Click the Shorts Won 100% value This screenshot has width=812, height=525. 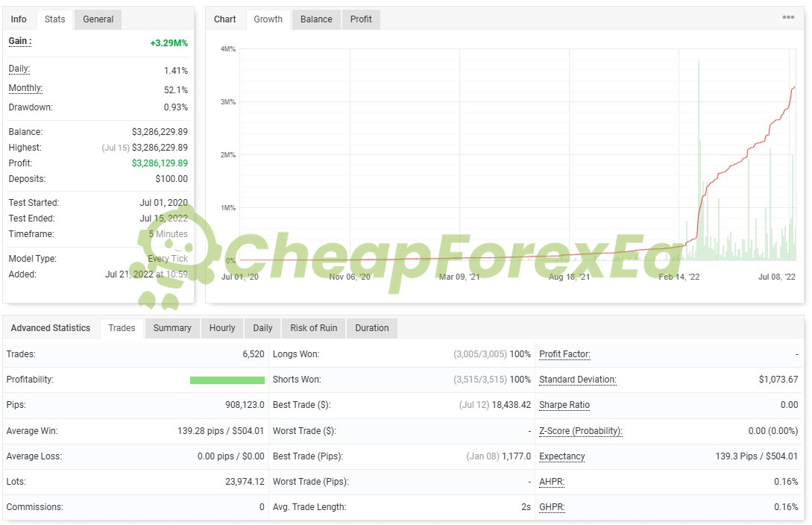520,380
